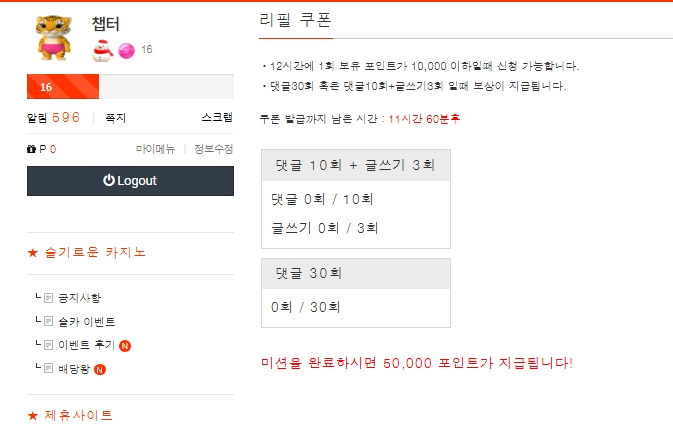673x435 pixels.
Task: Click the gift point icon
Action: coord(32,149)
